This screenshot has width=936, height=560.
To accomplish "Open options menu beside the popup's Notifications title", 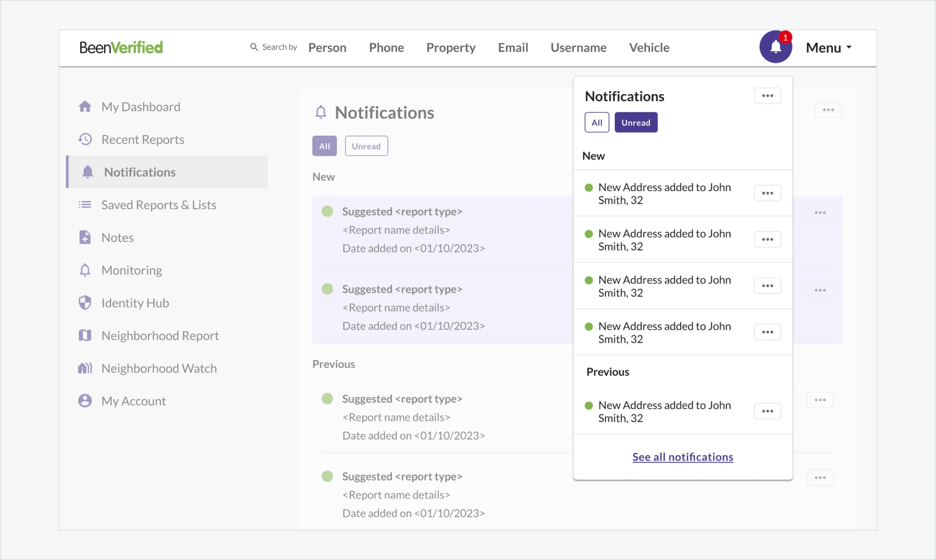I will 768,96.
